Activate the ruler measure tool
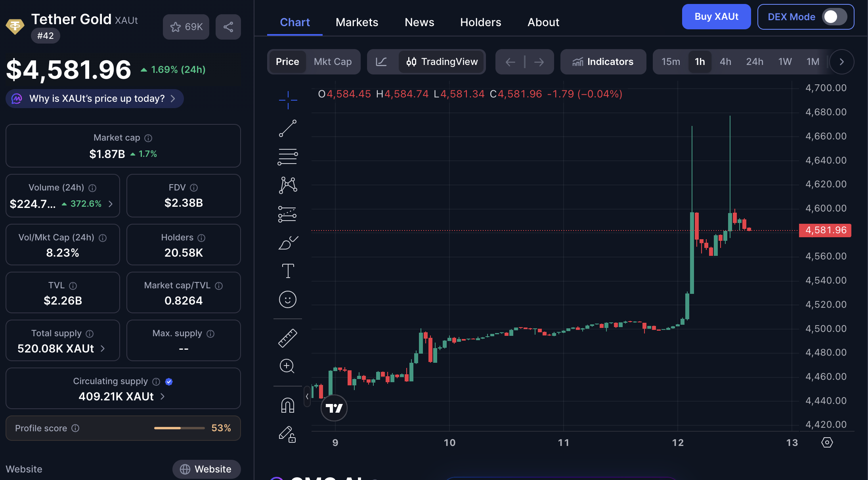The width and height of the screenshot is (868, 480). [x=287, y=338]
